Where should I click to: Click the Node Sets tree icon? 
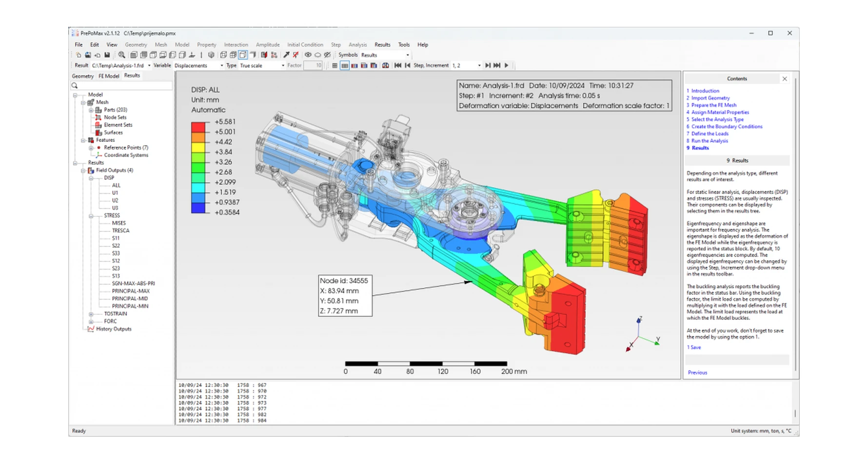click(x=99, y=117)
